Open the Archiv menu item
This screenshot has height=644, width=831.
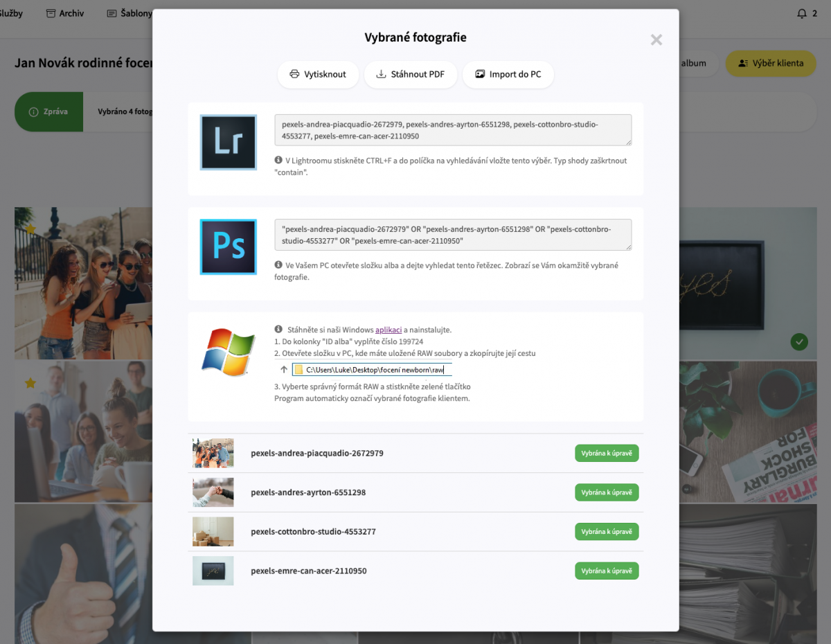point(65,13)
